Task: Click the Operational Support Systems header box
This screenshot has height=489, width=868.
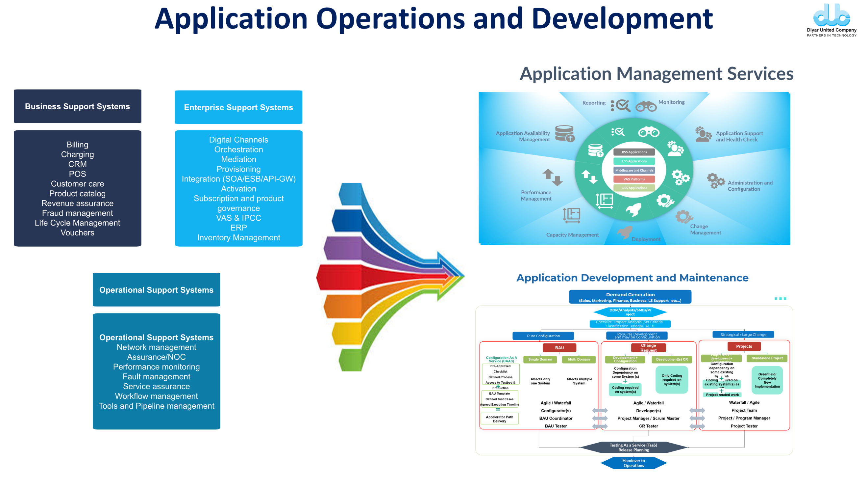Action: pyautogui.click(x=156, y=290)
